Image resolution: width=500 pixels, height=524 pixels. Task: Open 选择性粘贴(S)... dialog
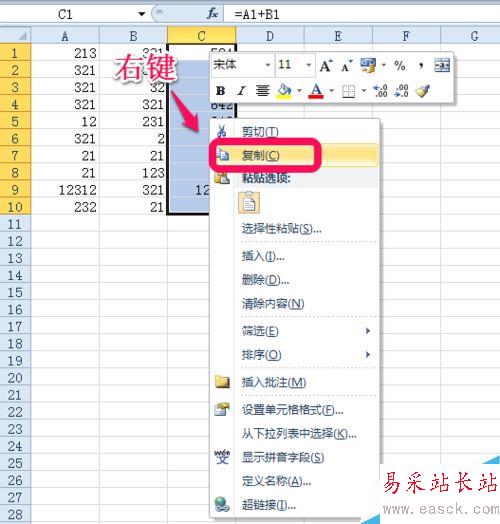295,229
